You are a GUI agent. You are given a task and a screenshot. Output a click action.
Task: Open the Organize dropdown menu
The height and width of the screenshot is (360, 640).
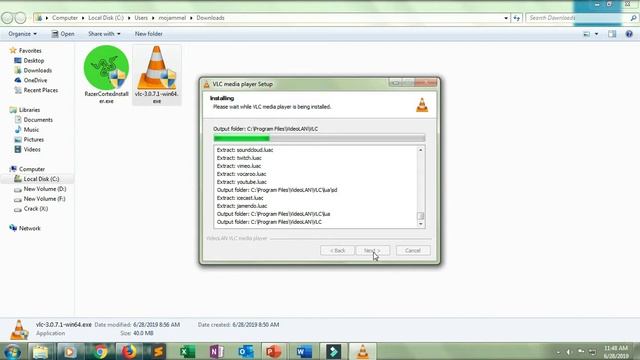(x=22, y=34)
